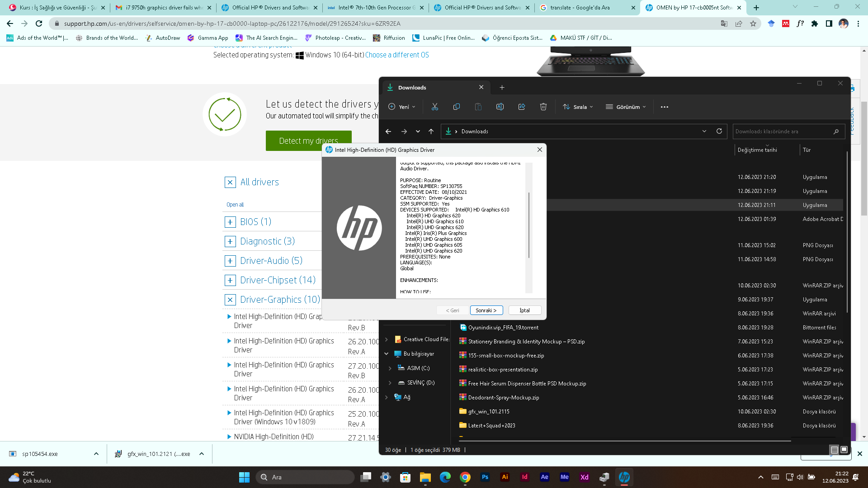Go up one folder level in Explorer
This screenshot has width=868, height=488.
click(x=431, y=131)
